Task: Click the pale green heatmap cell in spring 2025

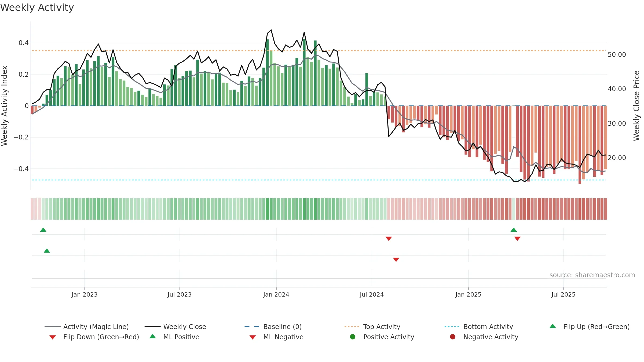Action: pos(514,209)
